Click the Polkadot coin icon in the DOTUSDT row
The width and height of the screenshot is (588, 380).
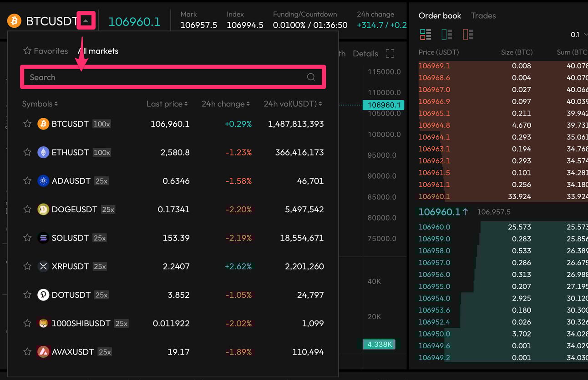tap(43, 295)
